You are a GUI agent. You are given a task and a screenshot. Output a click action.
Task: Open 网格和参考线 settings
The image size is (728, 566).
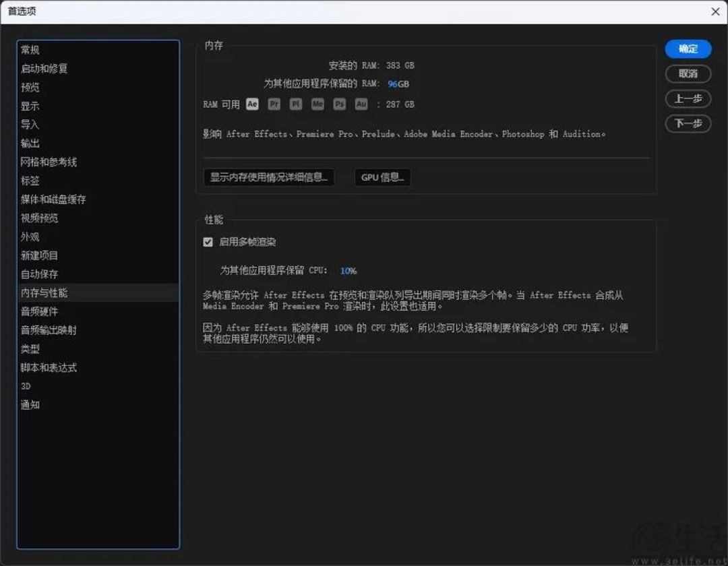coord(98,162)
